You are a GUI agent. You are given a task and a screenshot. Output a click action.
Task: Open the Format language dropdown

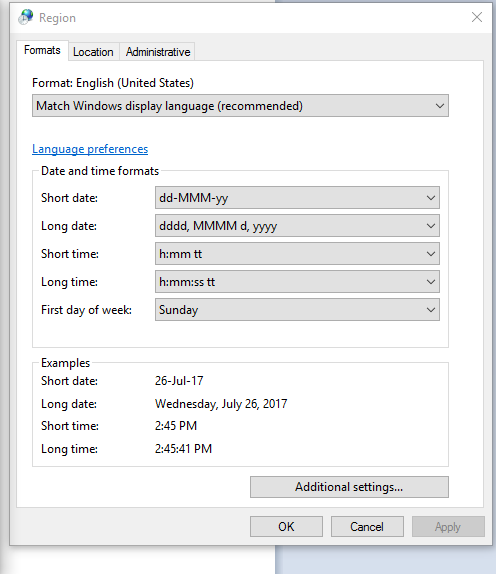point(240,106)
